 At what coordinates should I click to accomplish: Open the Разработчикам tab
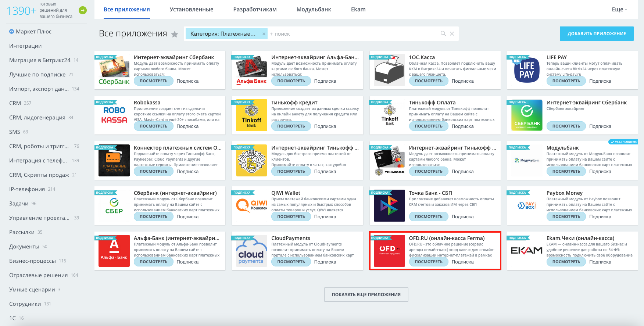[255, 10]
